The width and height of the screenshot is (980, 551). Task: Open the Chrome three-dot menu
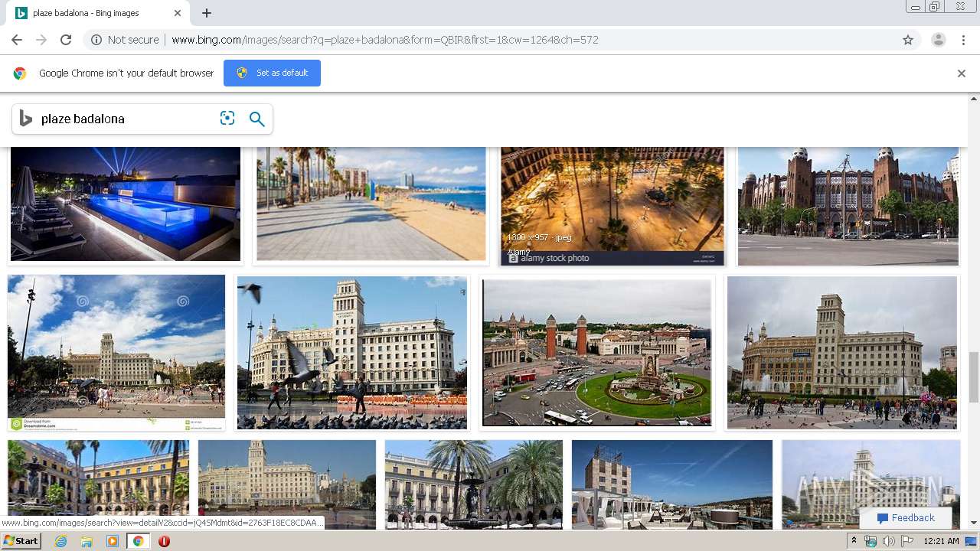pos(963,40)
